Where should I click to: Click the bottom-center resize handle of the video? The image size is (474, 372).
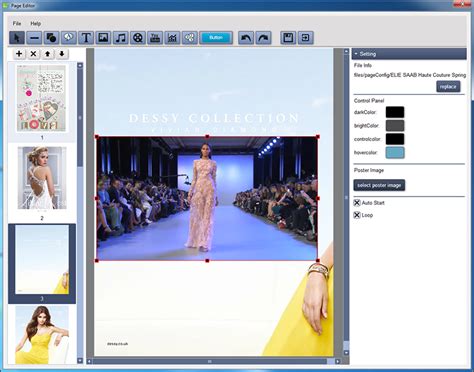[207, 261]
